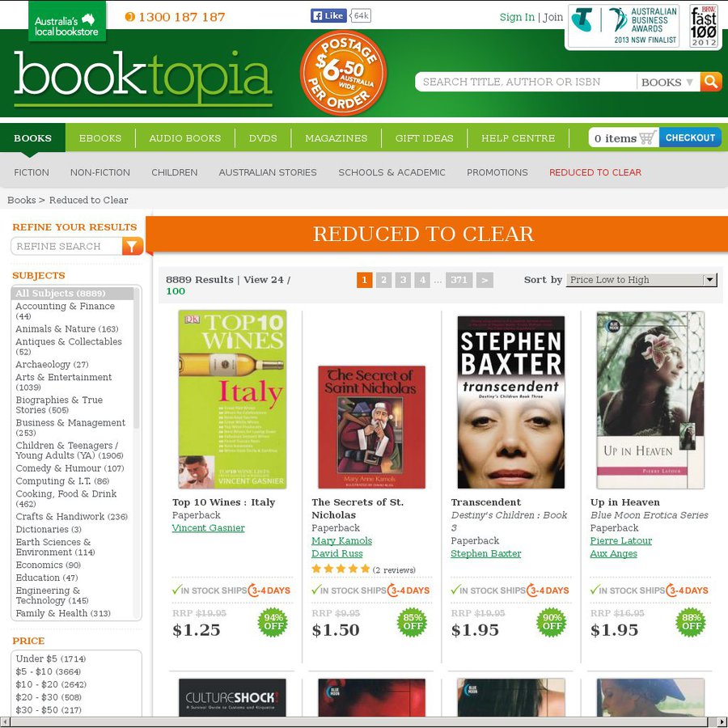Go to next results page arrow
This screenshot has height=728, width=728.
[485, 280]
